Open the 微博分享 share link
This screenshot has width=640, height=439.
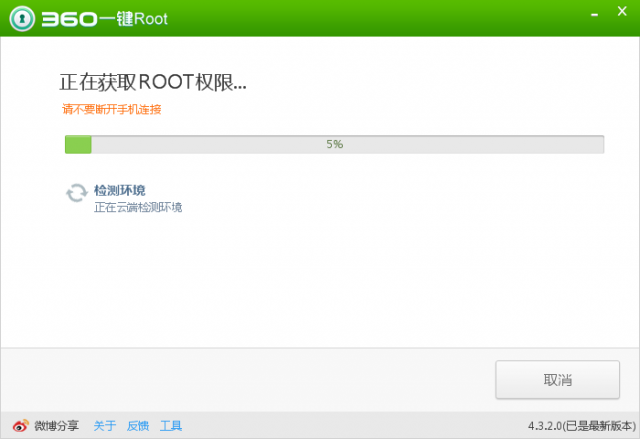56,426
